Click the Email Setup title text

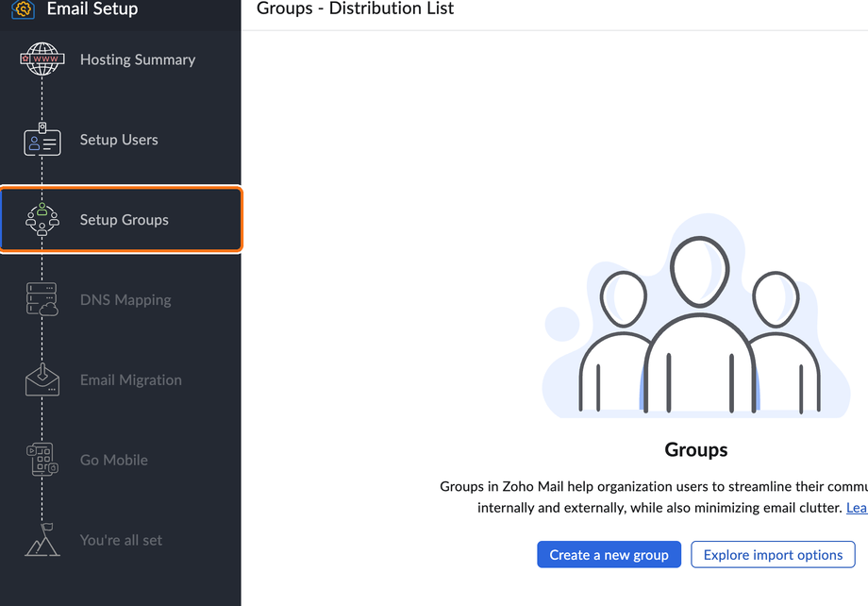tap(92, 8)
